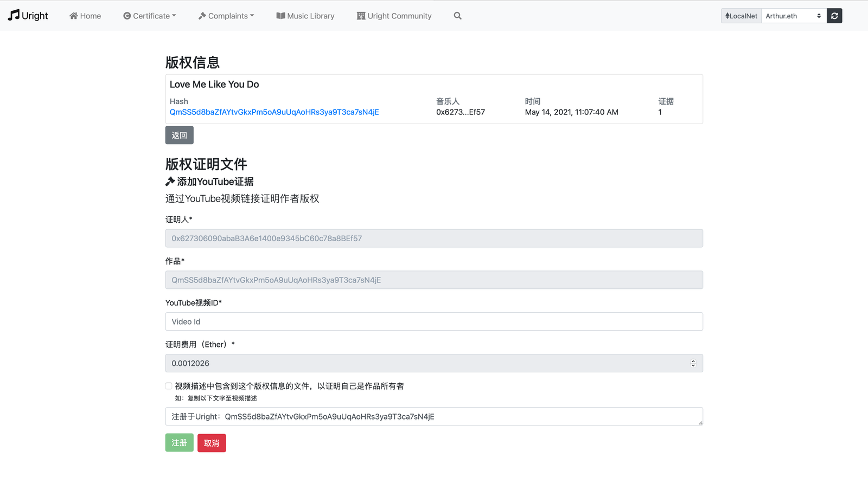Click the LocalNet network label
This screenshot has width=868, height=490.
click(x=741, y=16)
